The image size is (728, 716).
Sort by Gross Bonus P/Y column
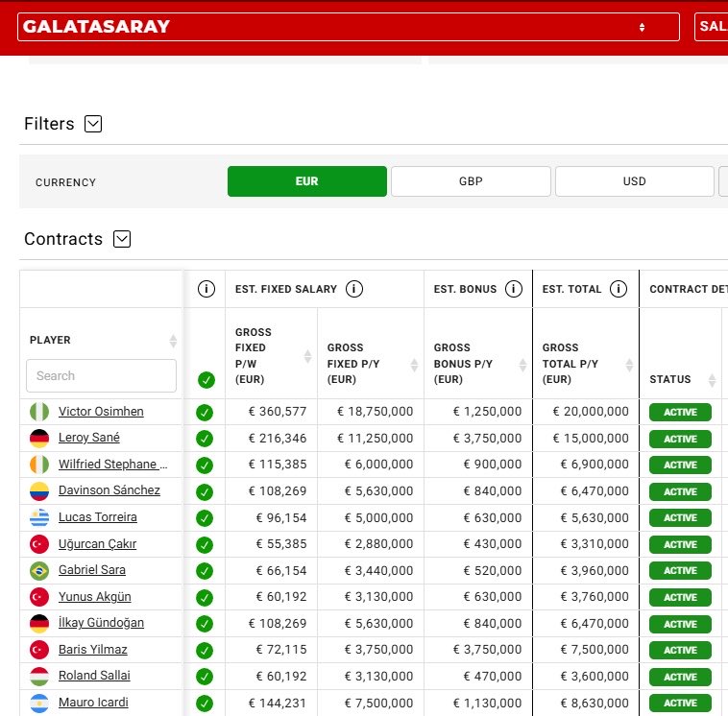pos(522,365)
